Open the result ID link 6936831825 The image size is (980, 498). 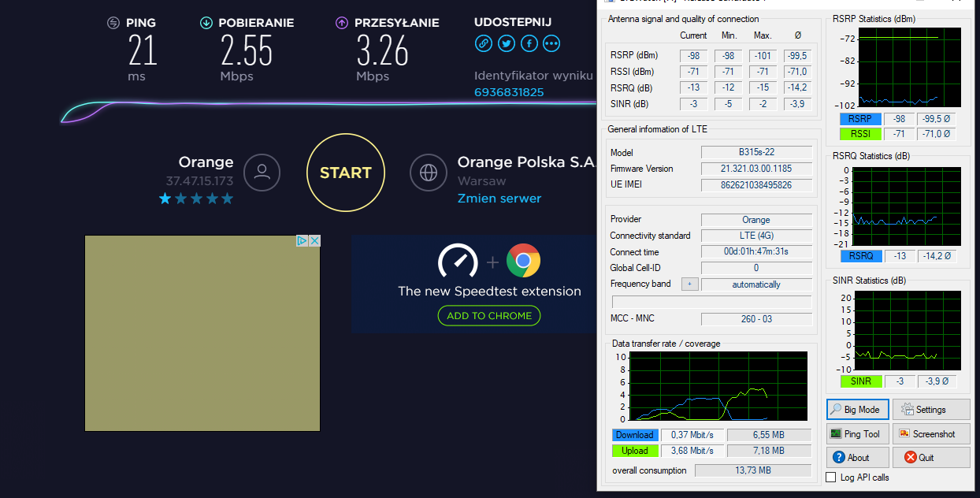click(509, 92)
